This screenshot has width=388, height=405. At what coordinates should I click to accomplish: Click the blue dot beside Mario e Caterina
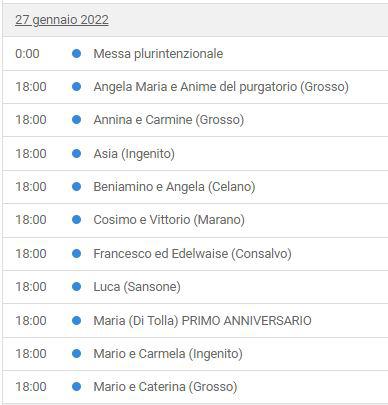[76, 387]
